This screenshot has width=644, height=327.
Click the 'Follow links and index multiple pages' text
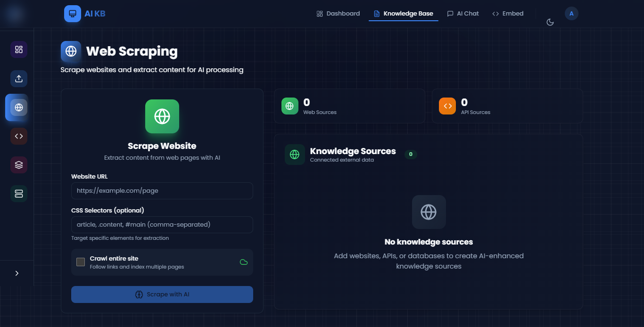(137, 267)
